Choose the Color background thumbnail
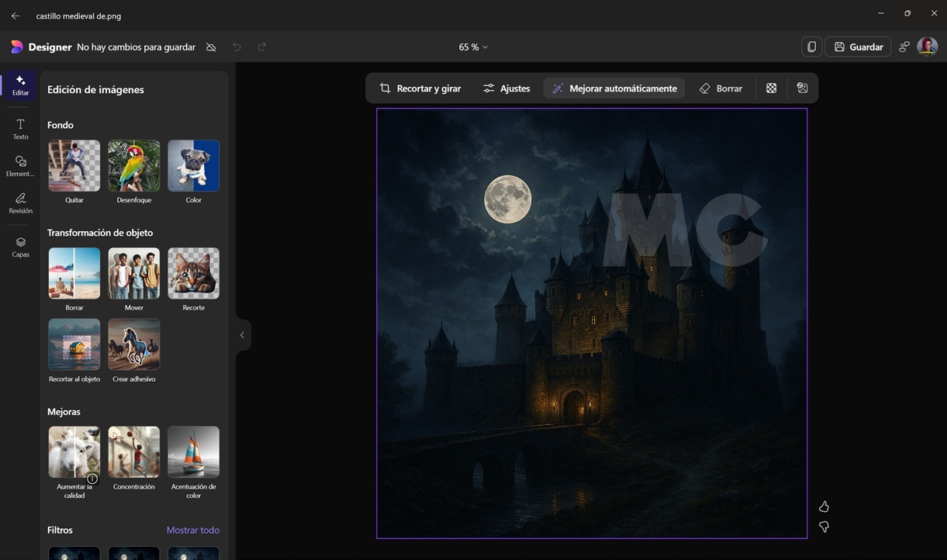 (193, 165)
